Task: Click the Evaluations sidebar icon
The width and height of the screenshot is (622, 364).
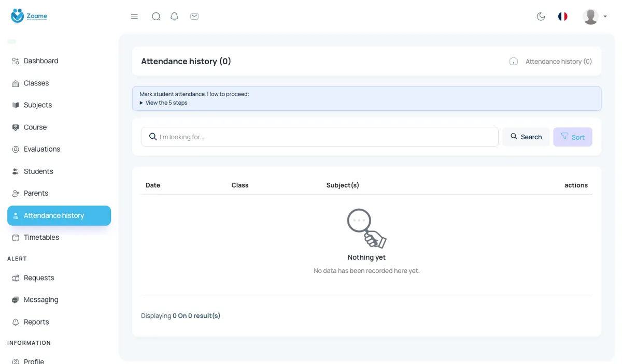Action: tap(16, 149)
